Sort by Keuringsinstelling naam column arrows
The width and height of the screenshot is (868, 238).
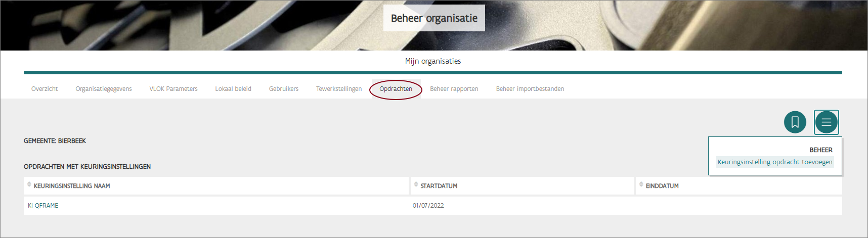click(x=29, y=185)
